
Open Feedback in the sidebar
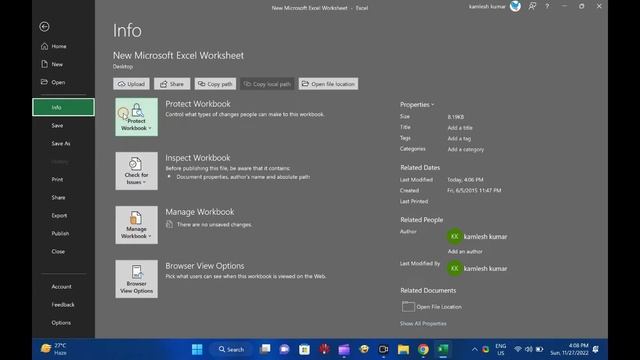click(63, 304)
